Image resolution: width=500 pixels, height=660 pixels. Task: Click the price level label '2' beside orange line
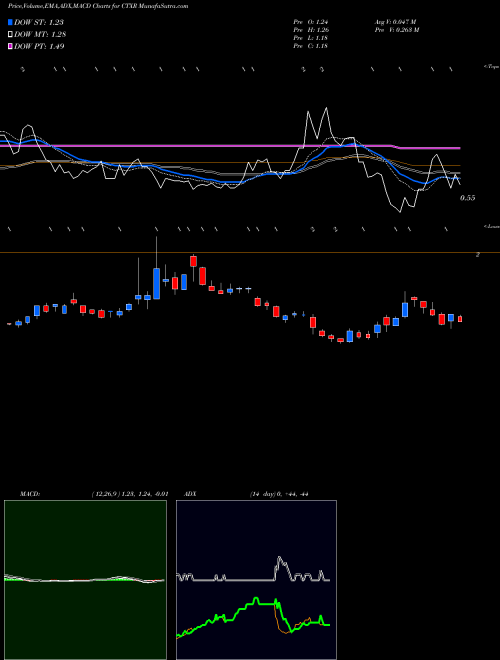[478, 255]
